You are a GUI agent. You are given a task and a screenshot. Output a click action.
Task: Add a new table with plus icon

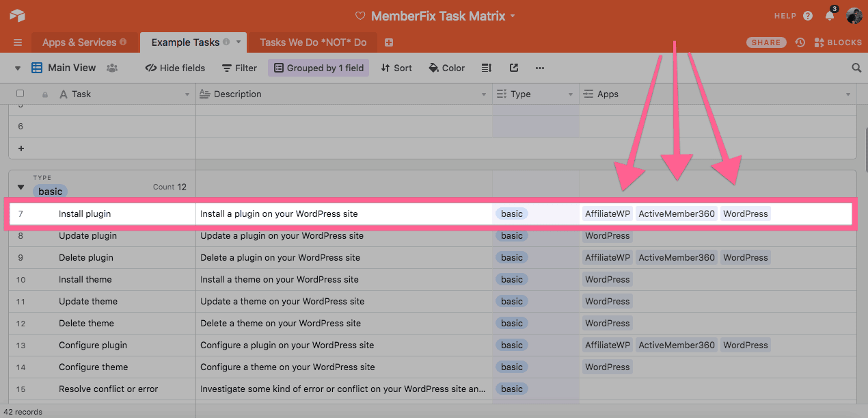(x=389, y=42)
